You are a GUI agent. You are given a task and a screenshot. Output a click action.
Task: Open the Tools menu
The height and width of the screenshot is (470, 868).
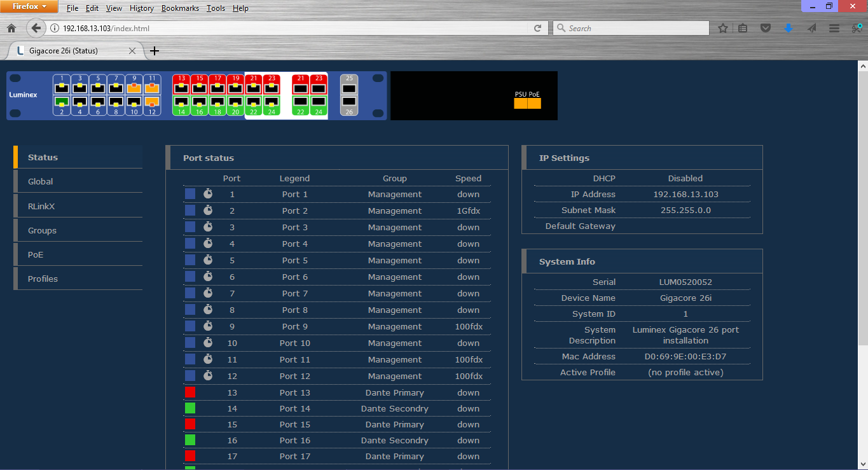point(216,8)
